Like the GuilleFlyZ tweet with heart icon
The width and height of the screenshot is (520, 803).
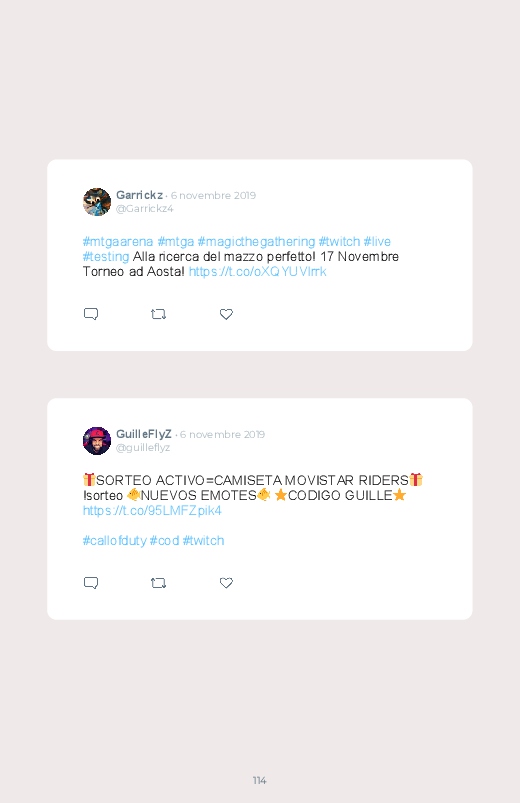coord(226,583)
